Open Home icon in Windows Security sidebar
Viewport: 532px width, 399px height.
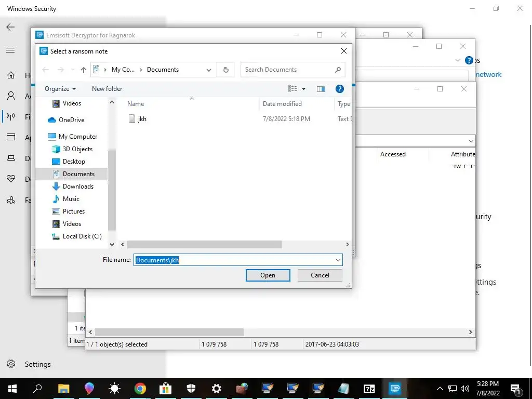[11, 75]
